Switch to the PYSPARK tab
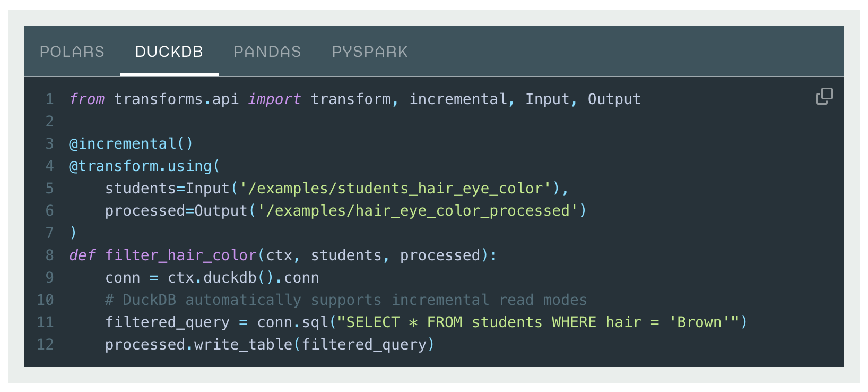Image resolution: width=868 pixels, height=392 pixels. click(370, 52)
